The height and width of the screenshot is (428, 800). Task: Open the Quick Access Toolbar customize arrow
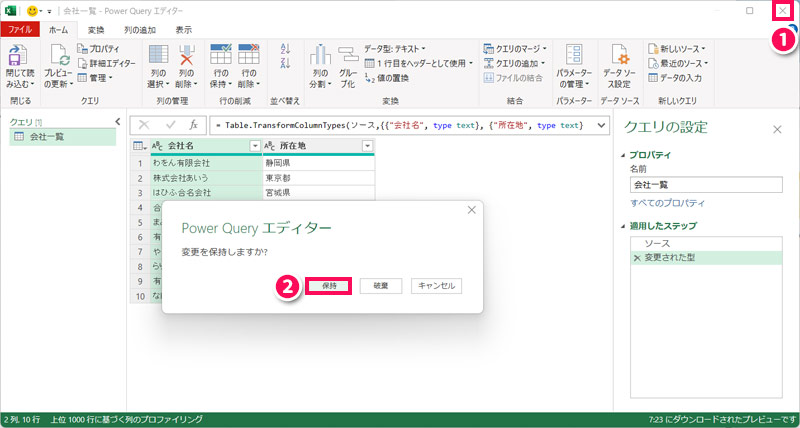[x=49, y=11]
